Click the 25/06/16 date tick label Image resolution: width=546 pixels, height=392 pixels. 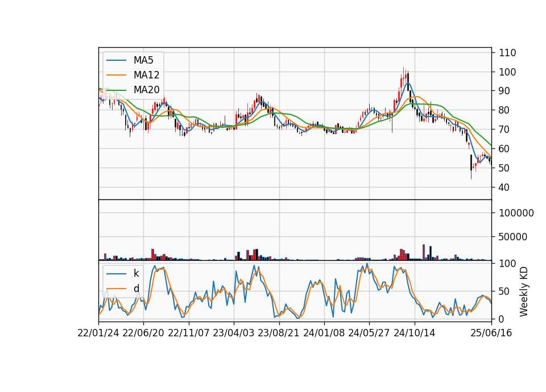point(491,333)
